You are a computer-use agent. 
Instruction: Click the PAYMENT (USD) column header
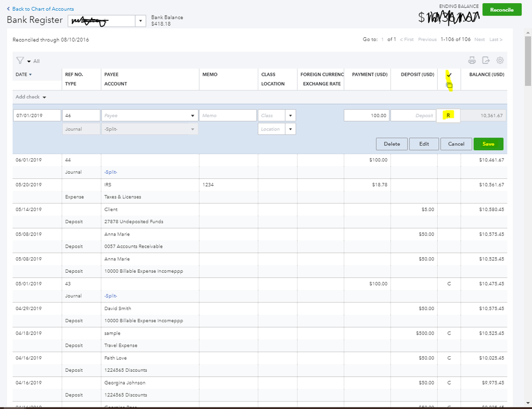click(x=370, y=75)
